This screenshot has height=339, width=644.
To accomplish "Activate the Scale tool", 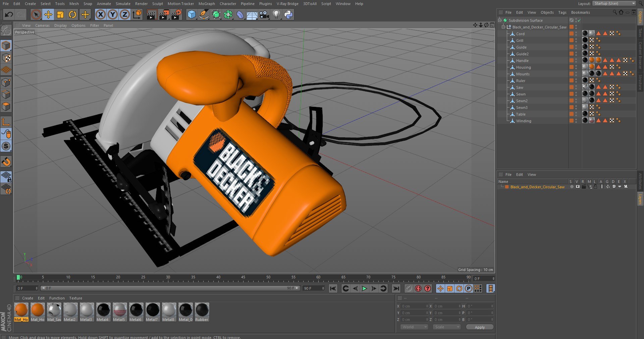I will 60,14.
